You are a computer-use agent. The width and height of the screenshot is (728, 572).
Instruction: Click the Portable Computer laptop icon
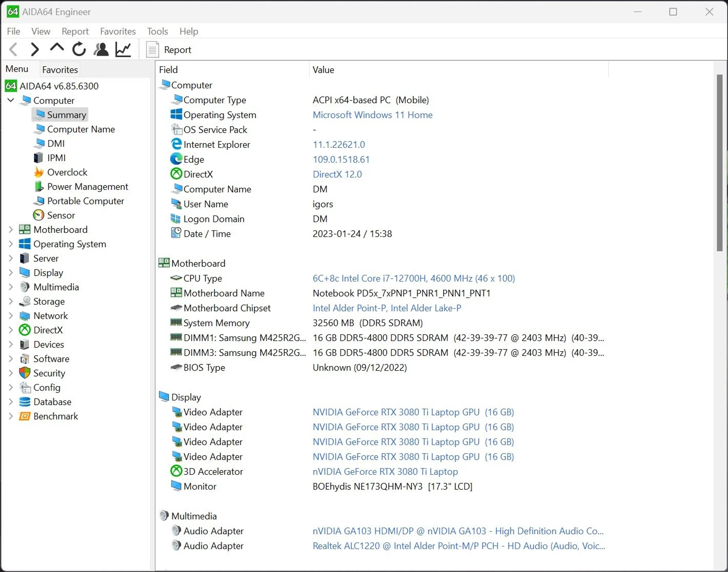pos(39,201)
